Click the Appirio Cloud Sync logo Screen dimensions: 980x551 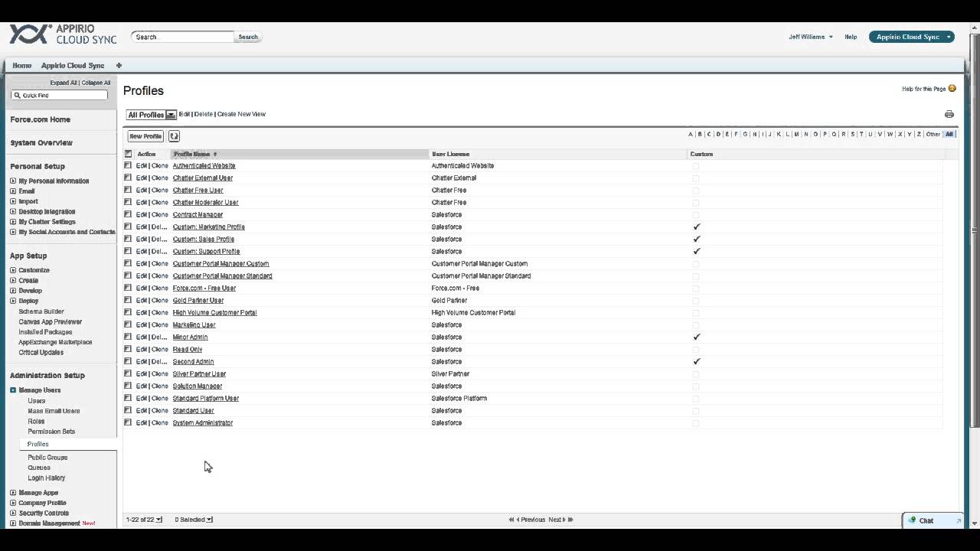click(x=63, y=34)
